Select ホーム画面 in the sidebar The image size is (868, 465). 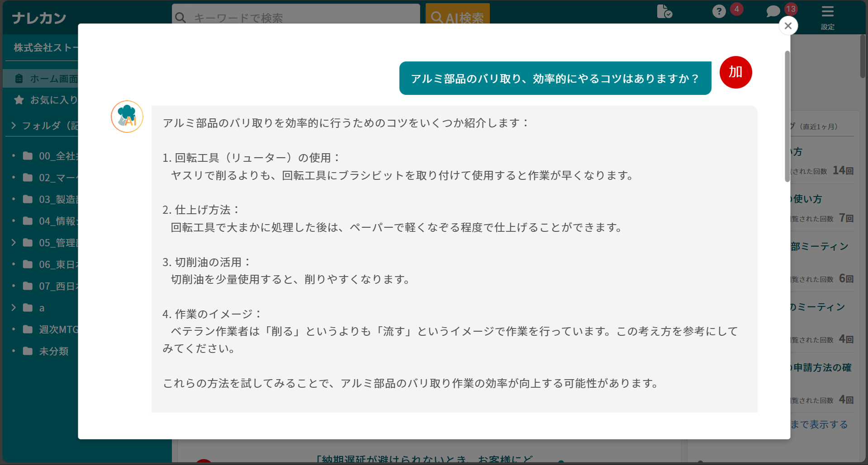click(x=50, y=78)
